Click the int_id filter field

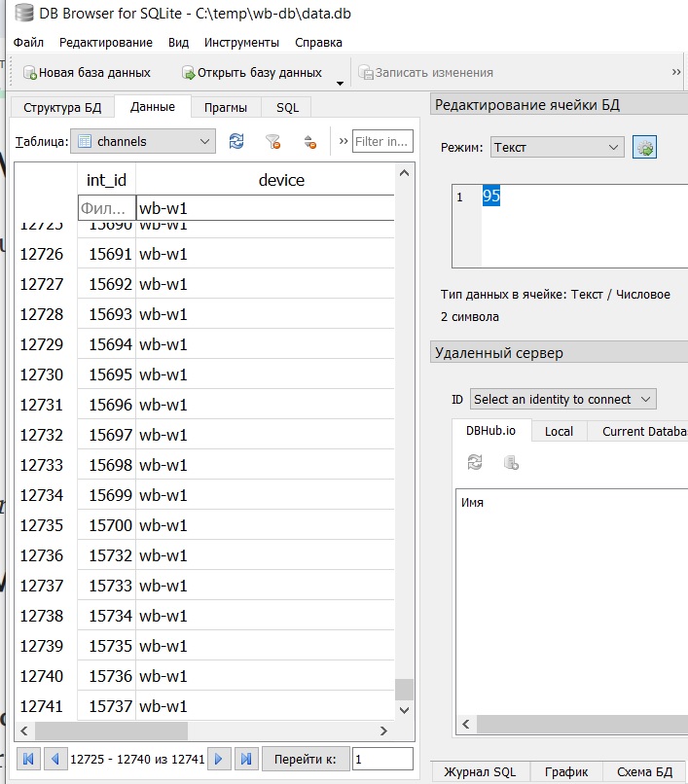click(x=107, y=208)
